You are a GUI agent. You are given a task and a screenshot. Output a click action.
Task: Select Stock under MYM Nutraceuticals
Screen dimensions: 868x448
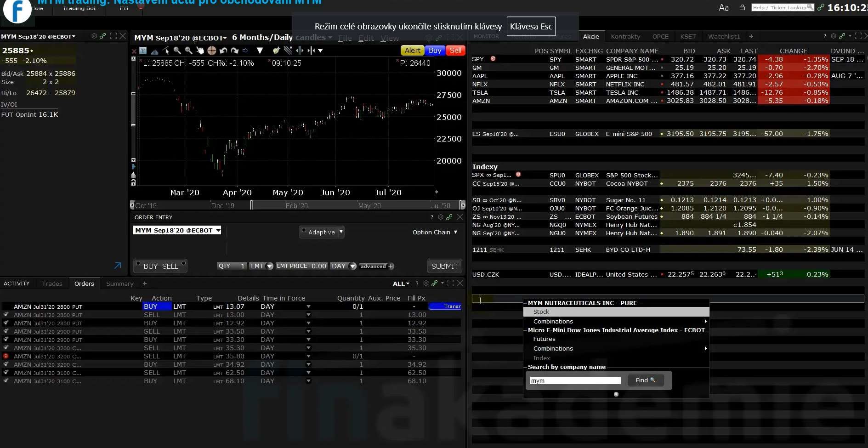[616, 312]
